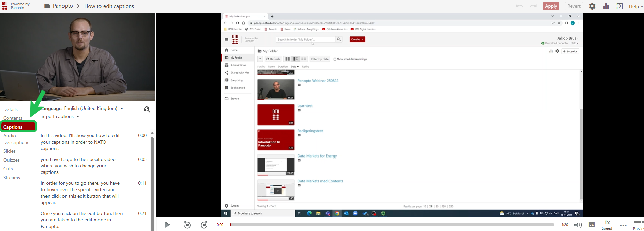The width and height of the screenshot is (644, 231).
Task: Expand the Import captions dropdown
Action: click(60, 116)
